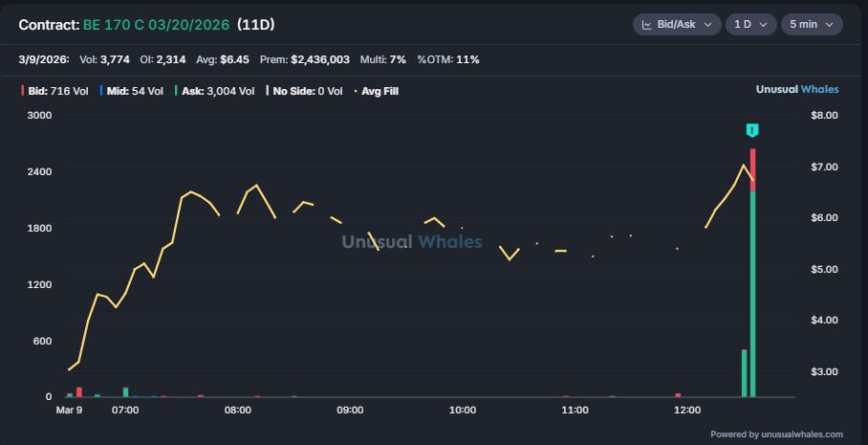Click the 2400 volume axis label
This screenshot has height=445, width=868.
pos(40,171)
